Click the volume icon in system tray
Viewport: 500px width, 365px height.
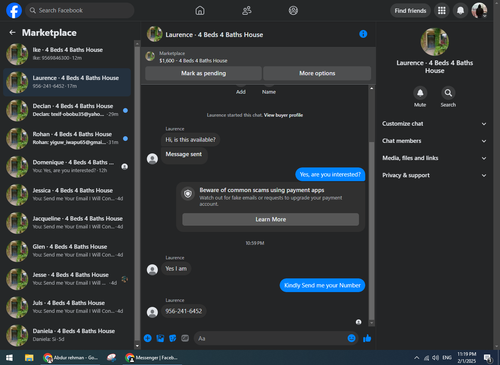click(x=435, y=358)
